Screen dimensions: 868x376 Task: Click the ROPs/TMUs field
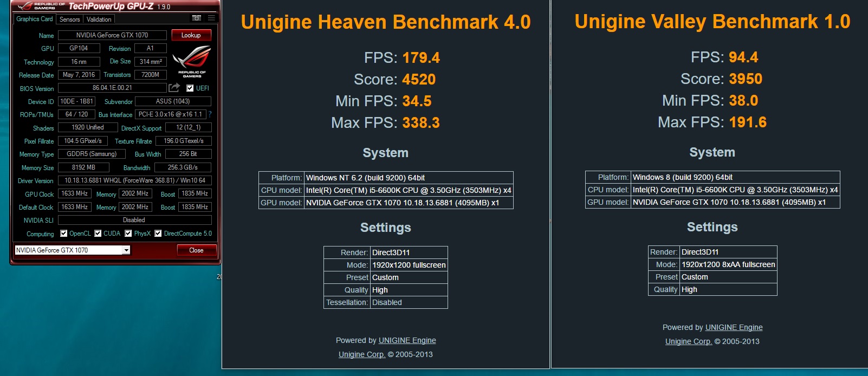pos(77,114)
